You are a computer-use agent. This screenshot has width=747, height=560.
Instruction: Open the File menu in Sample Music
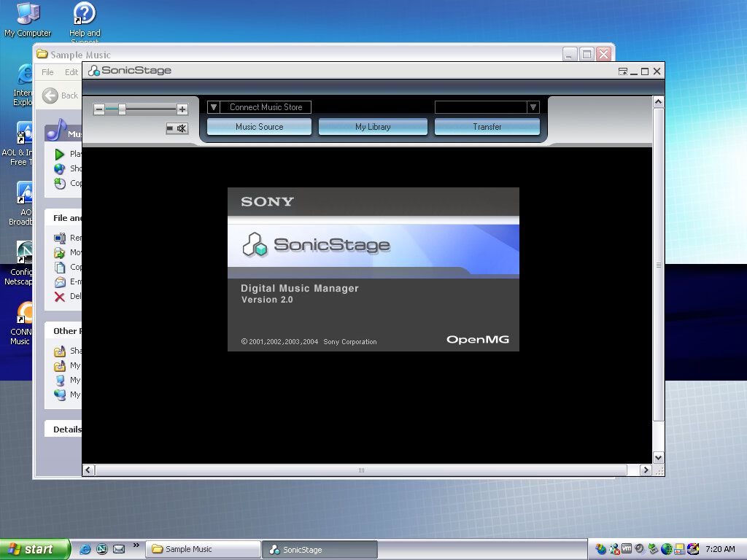tap(47, 72)
